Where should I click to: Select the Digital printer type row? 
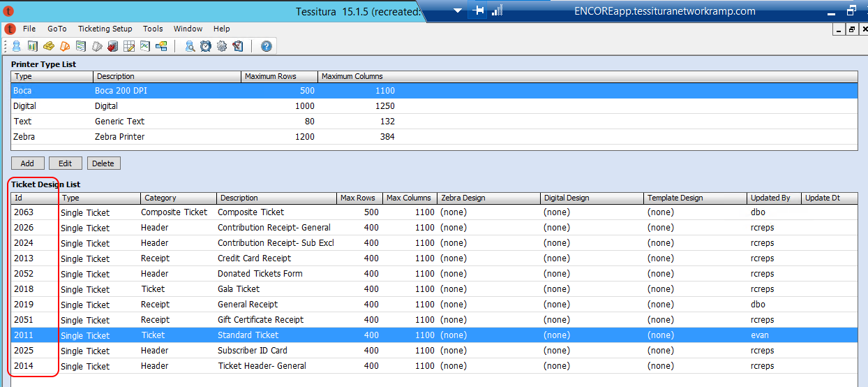[x=434, y=106]
